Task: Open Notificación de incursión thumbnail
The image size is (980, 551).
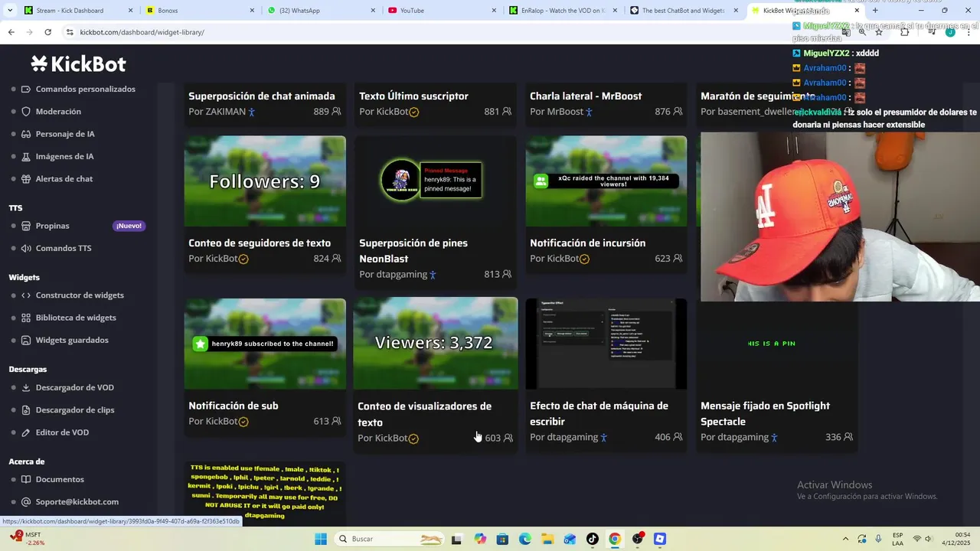Action: pyautogui.click(x=606, y=181)
